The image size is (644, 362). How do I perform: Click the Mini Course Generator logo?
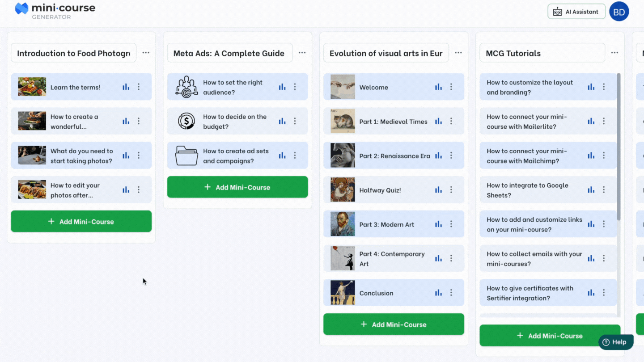[x=55, y=10]
